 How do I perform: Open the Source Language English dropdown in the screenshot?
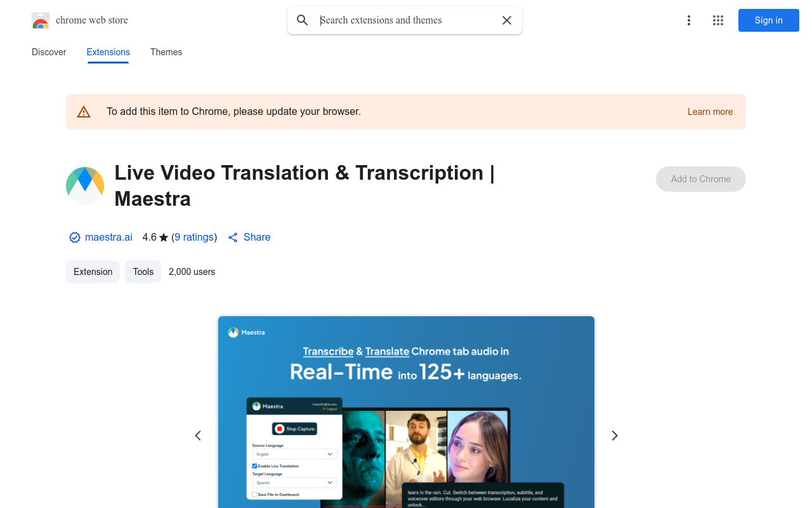pos(294,454)
